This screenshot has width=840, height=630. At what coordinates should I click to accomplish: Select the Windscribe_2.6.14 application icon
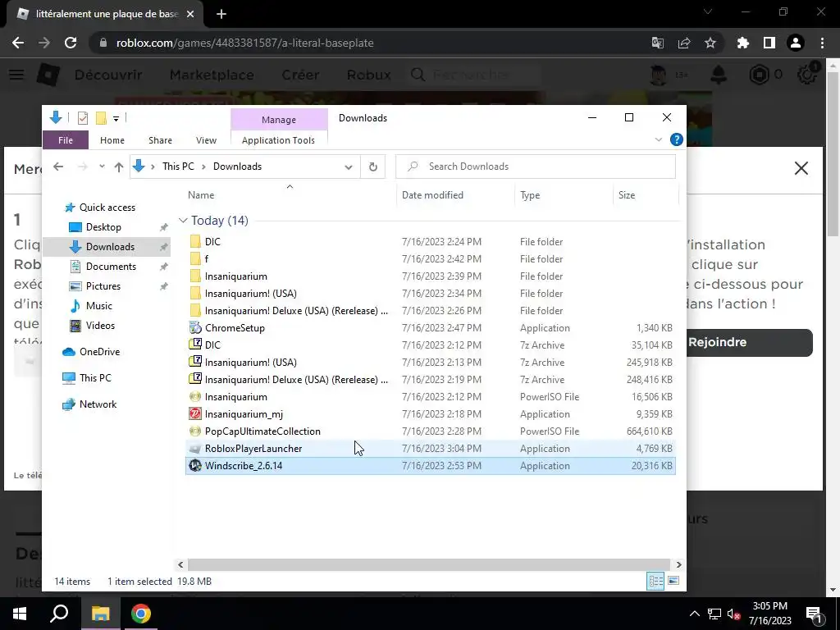click(195, 466)
